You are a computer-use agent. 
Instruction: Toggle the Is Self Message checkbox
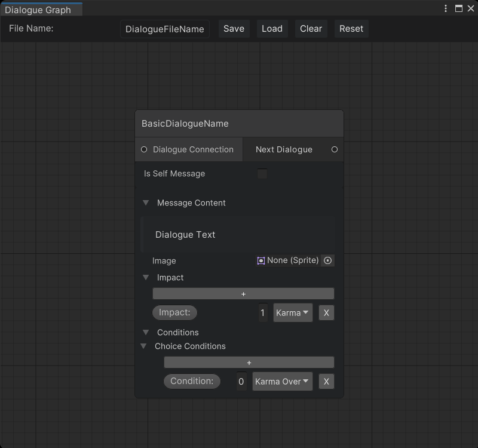(x=262, y=174)
